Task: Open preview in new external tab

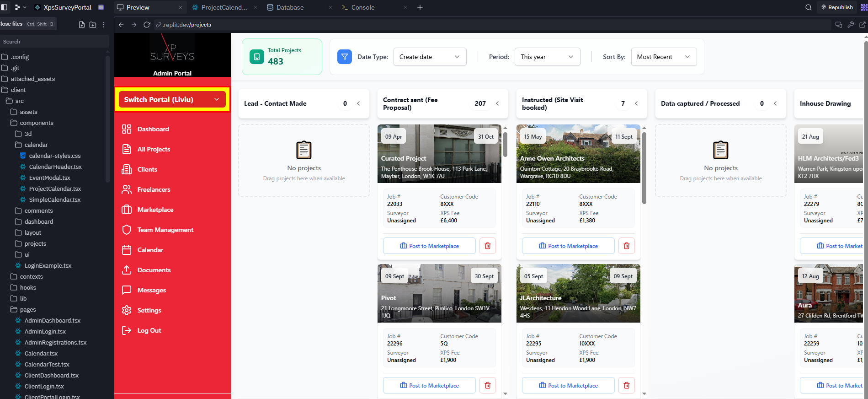Action: [x=863, y=25]
